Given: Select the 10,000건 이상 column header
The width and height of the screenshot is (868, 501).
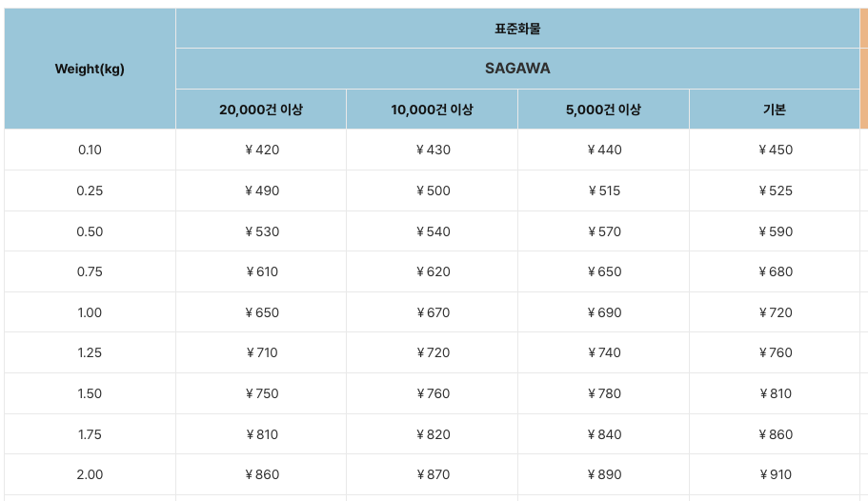Looking at the screenshot, I should [x=432, y=110].
